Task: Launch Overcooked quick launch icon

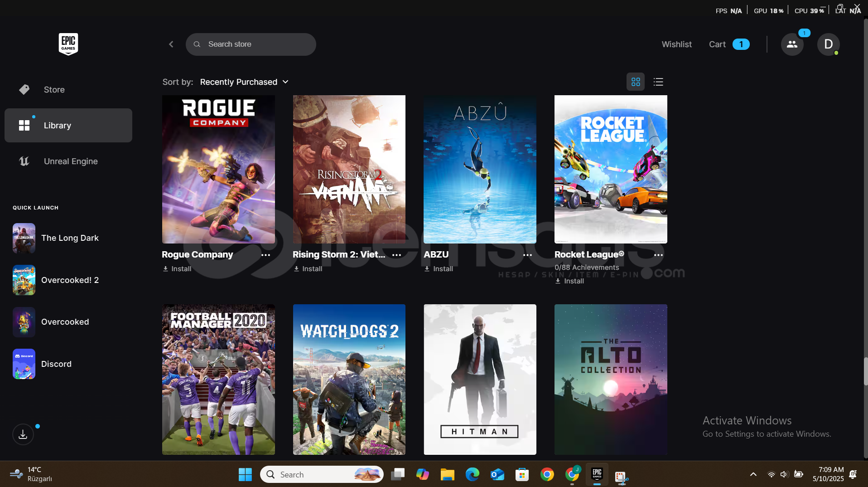Action: tap(24, 322)
